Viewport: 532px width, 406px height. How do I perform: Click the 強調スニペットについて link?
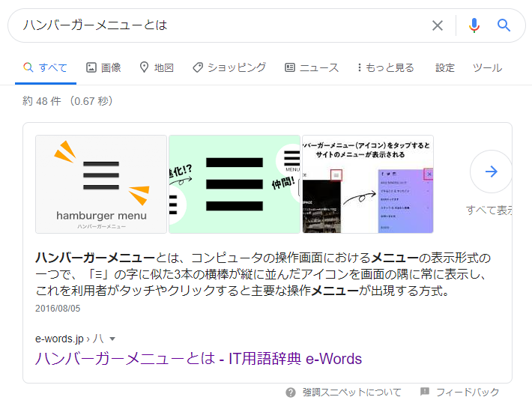coord(352,392)
